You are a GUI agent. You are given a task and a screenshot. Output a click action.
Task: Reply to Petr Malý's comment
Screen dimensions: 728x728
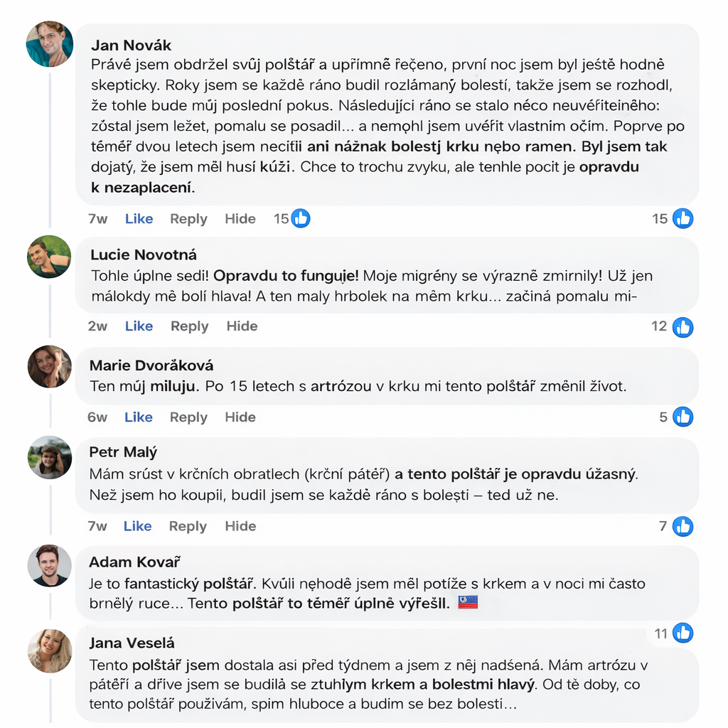coord(188,526)
